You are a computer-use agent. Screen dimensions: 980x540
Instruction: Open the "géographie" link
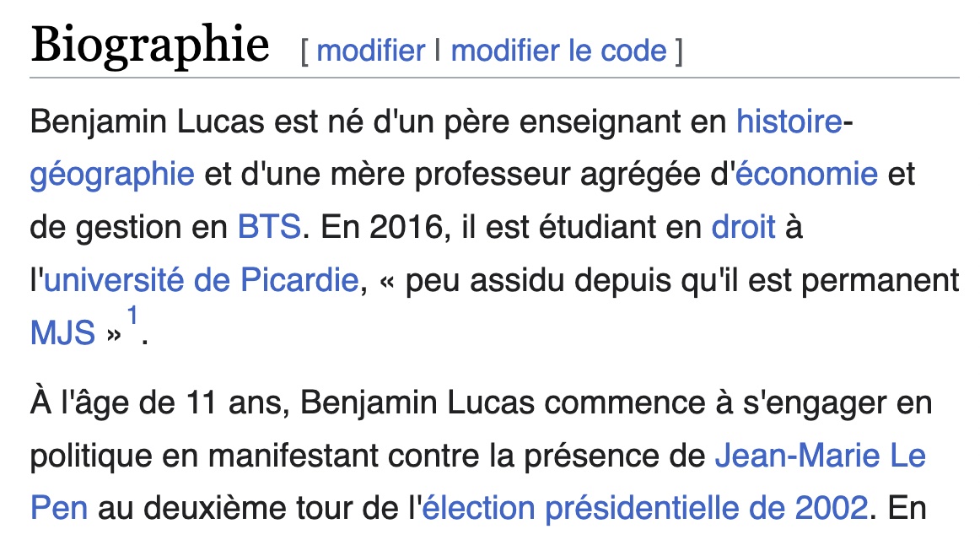tap(112, 175)
